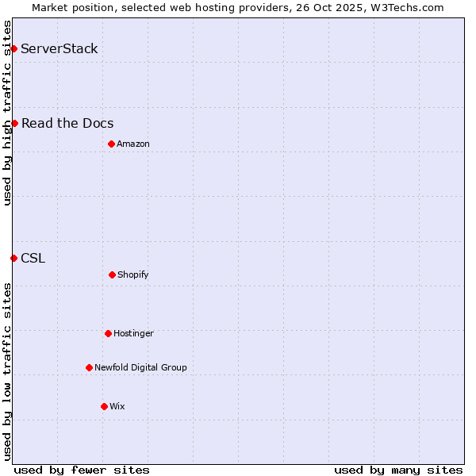Click the 'used by high traffic sites' axis label

pos(7,113)
